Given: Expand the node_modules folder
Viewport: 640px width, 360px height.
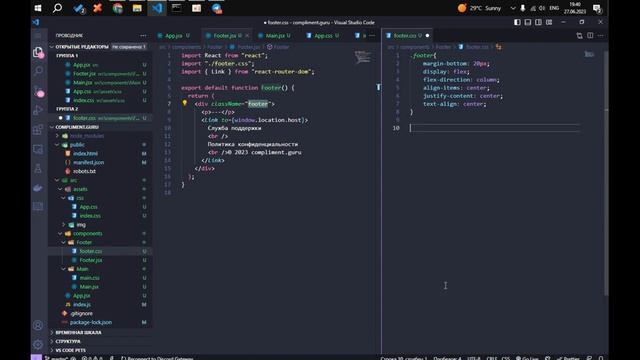Looking at the screenshot, I should click(58, 136).
